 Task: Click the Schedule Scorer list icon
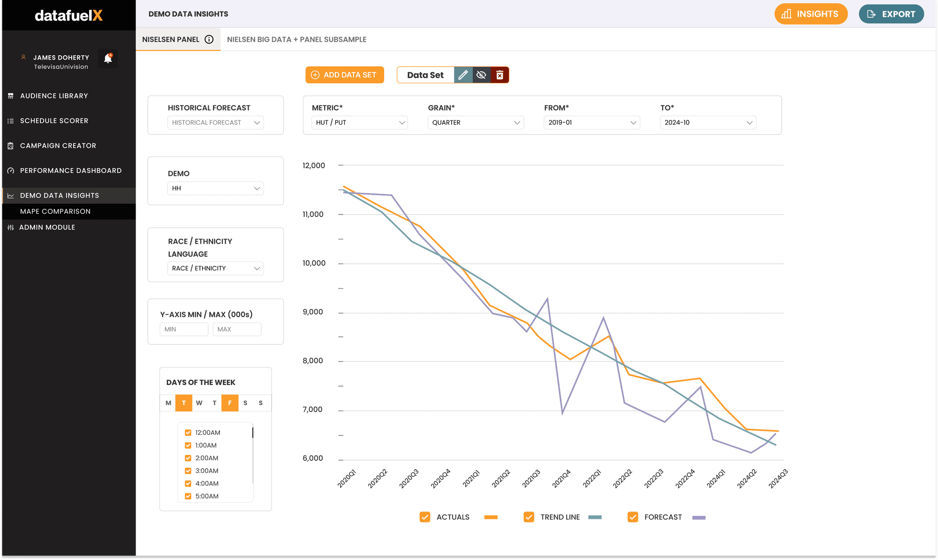11,121
